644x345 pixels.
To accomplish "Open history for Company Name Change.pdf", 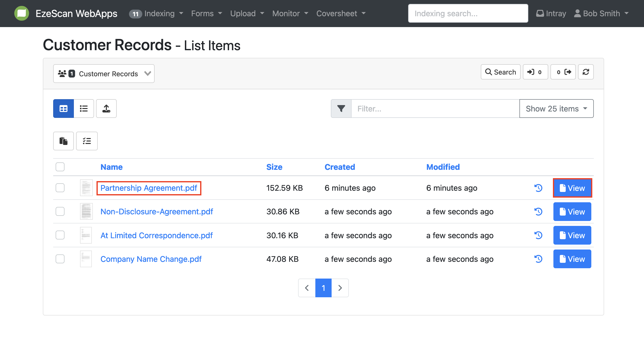I will 538,259.
